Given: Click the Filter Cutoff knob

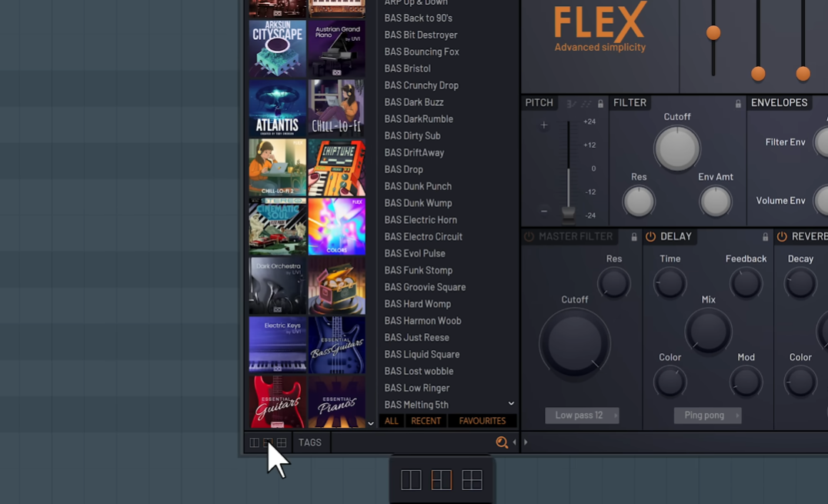Looking at the screenshot, I should point(677,149).
